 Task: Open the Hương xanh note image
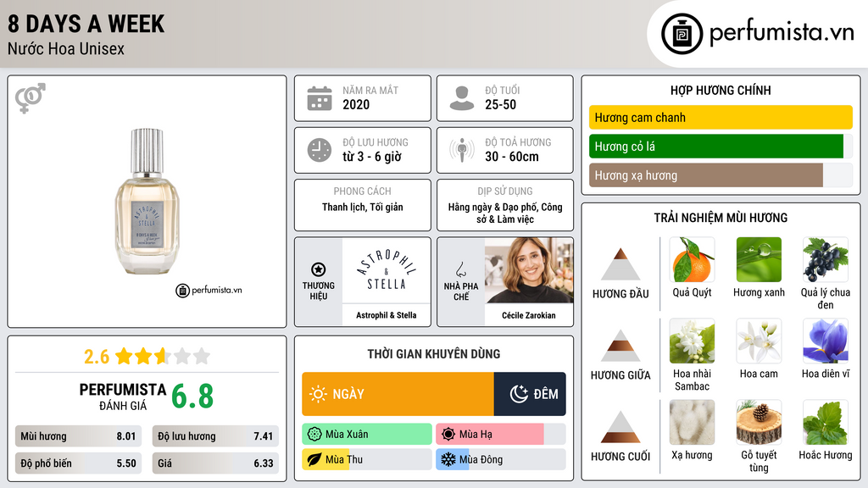click(759, 259)
